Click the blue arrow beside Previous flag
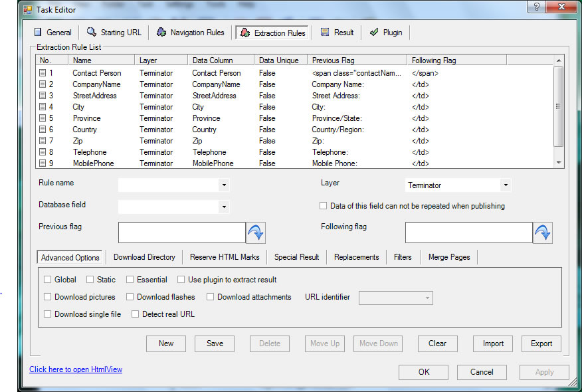The width and height of the screenshot is (582, 392). (x=256, y=233)
